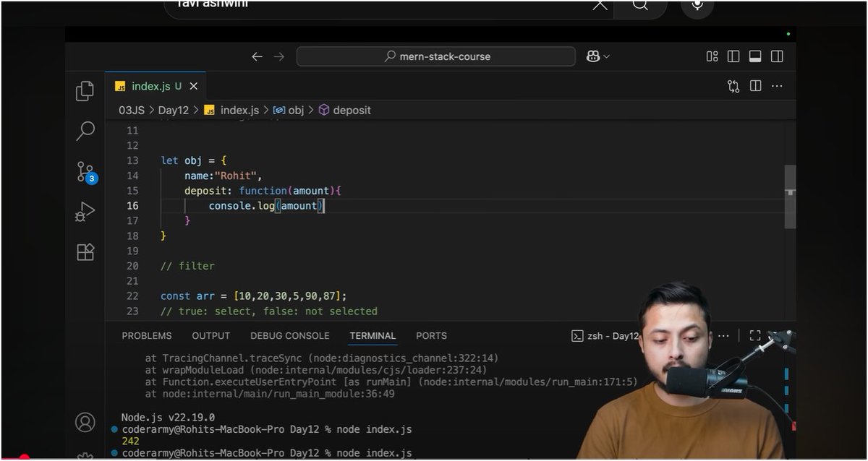Click the console.log(amount) statement
Screen dimensions: 868x461
pos(266,206)
